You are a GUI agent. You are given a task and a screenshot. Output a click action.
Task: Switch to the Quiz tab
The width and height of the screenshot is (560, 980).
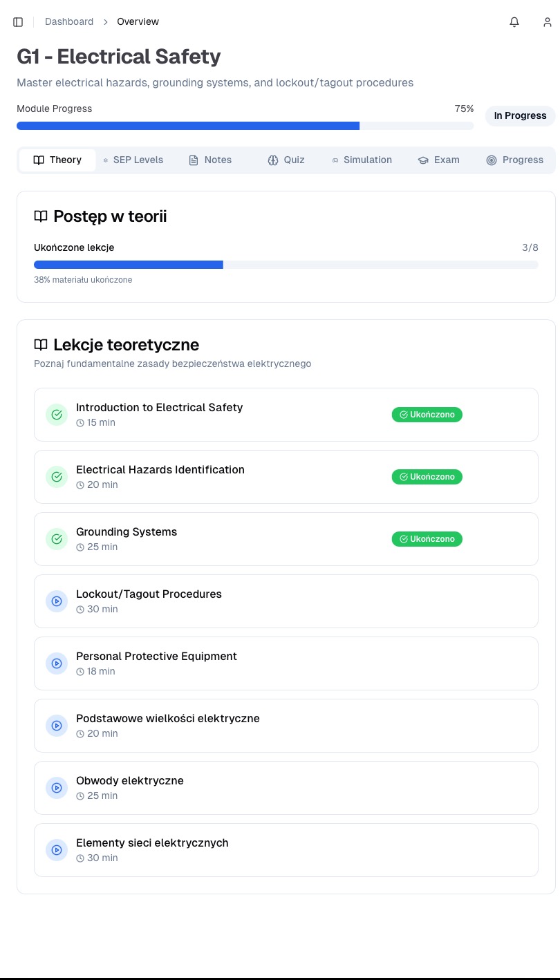tap(286, 160)
